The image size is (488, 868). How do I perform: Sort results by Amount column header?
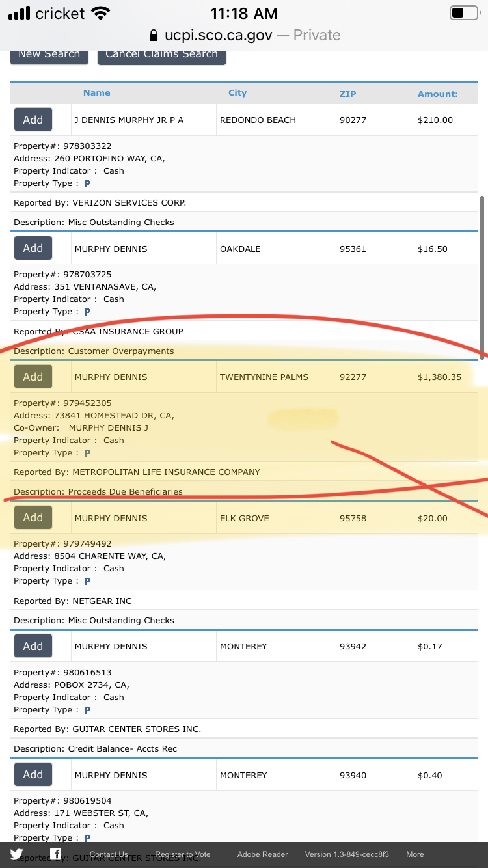[x=438, y=94]
